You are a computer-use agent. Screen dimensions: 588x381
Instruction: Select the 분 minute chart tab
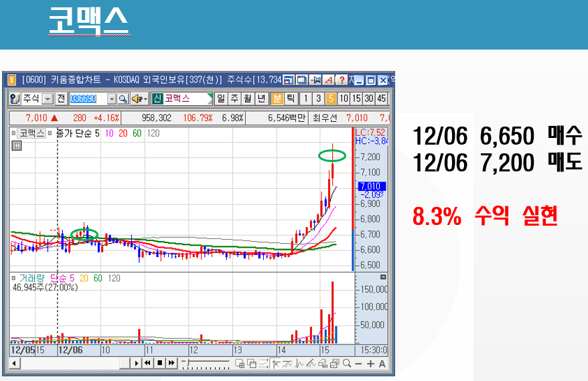click(277, 99)
